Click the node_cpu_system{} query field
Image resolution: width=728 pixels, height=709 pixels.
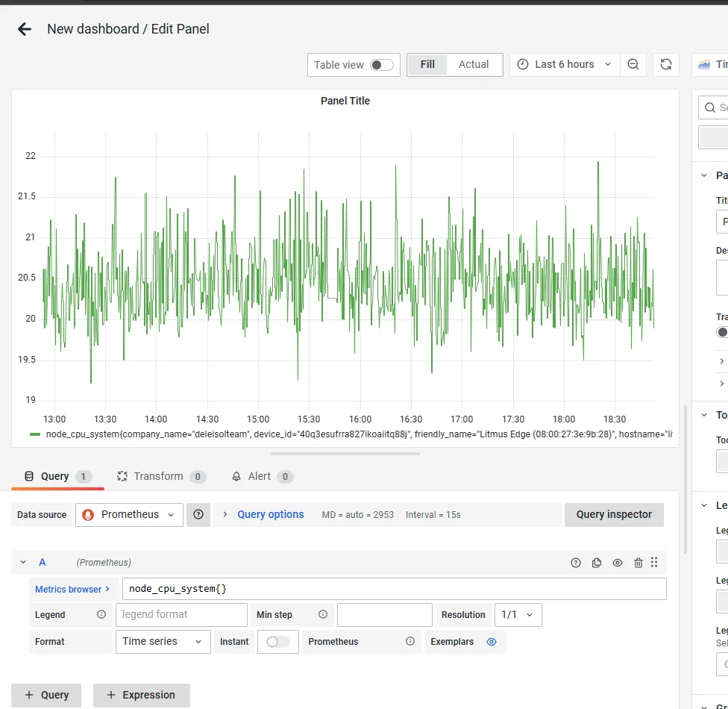click(x=395, y=589)
